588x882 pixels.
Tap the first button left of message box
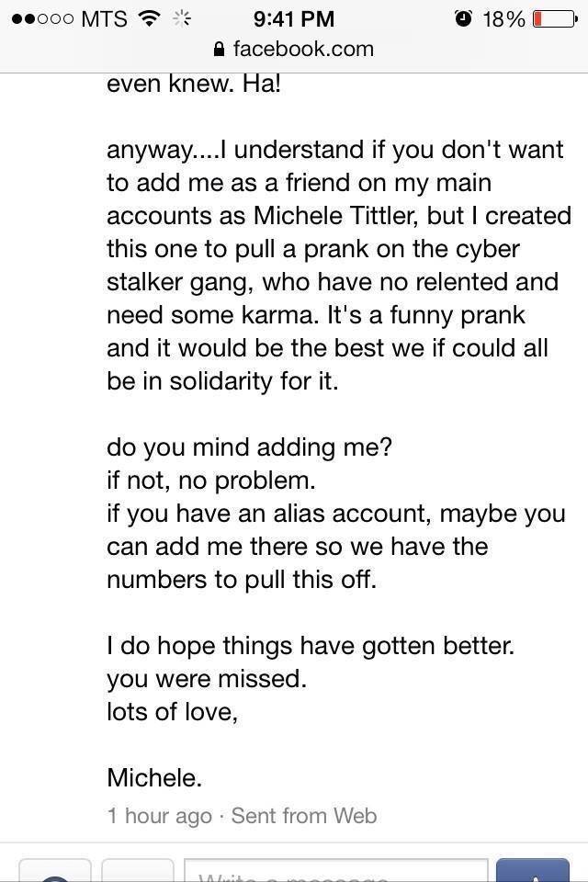[x=55, y=871]
